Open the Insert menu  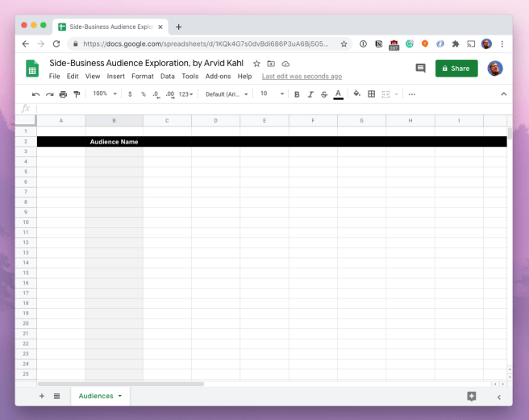point(116,77)
